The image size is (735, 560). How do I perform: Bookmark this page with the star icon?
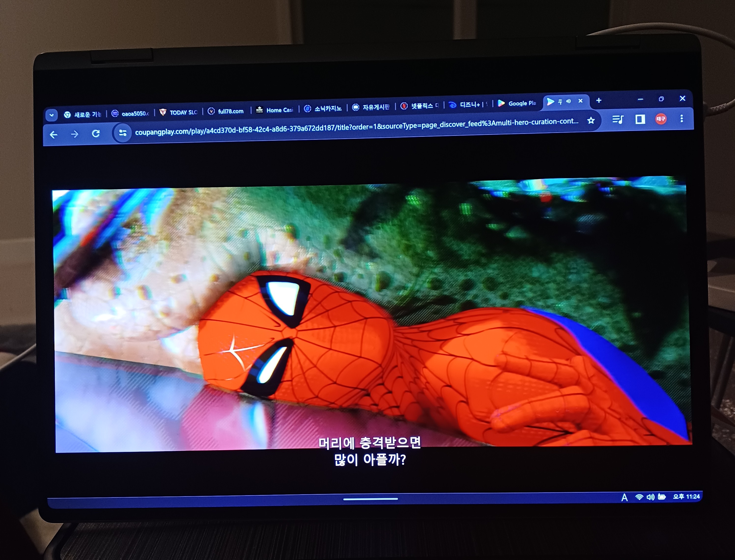[x=591, y=120]
